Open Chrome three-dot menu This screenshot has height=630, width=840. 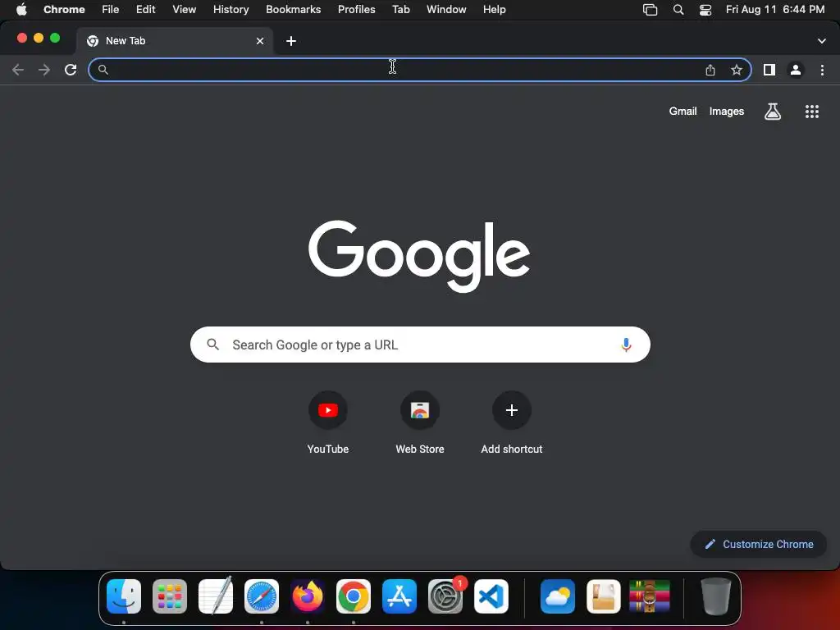(x=822, y=70)
